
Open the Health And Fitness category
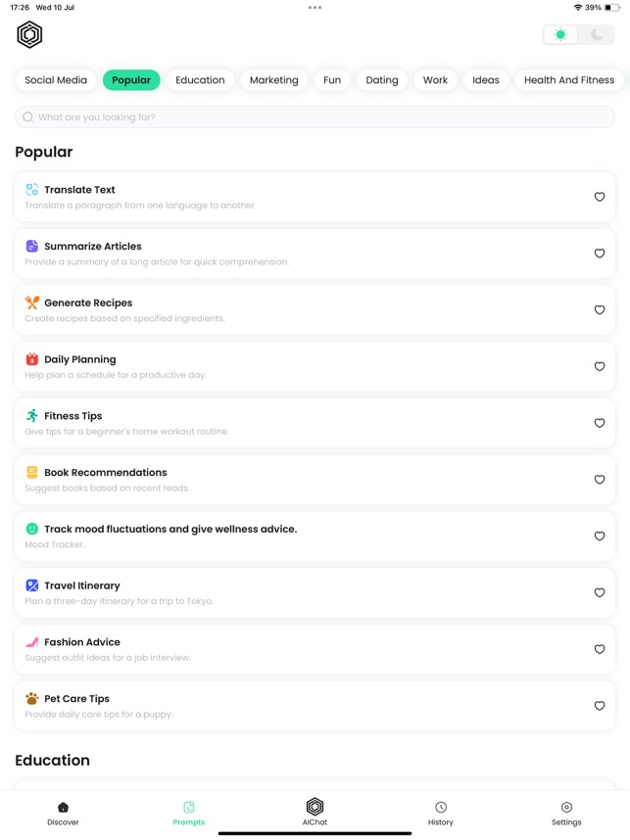click(569, 80)
